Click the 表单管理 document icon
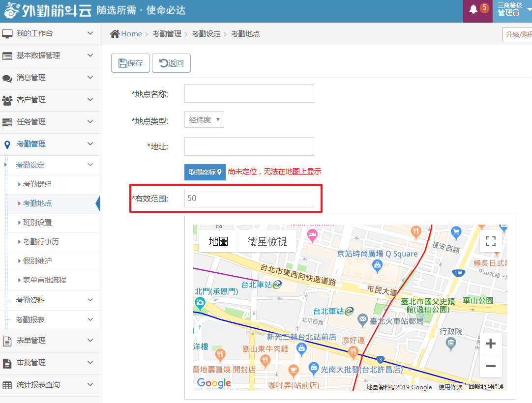 tap(7, 341)
